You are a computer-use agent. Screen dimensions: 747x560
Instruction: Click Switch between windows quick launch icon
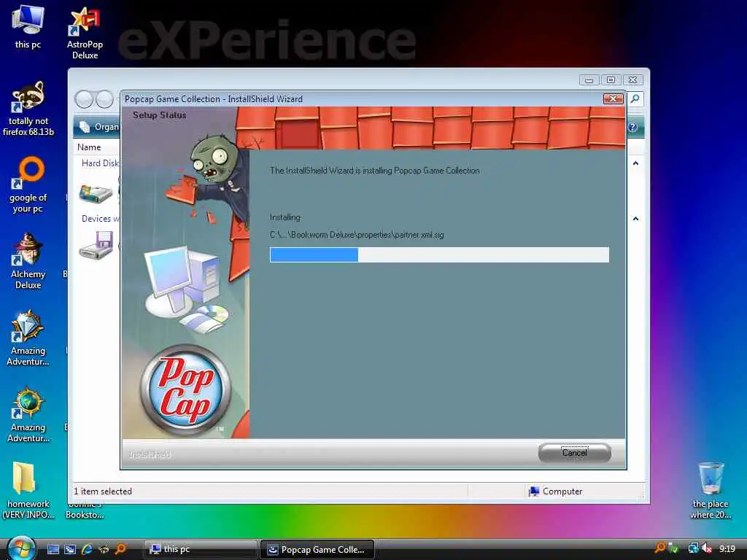70,549
